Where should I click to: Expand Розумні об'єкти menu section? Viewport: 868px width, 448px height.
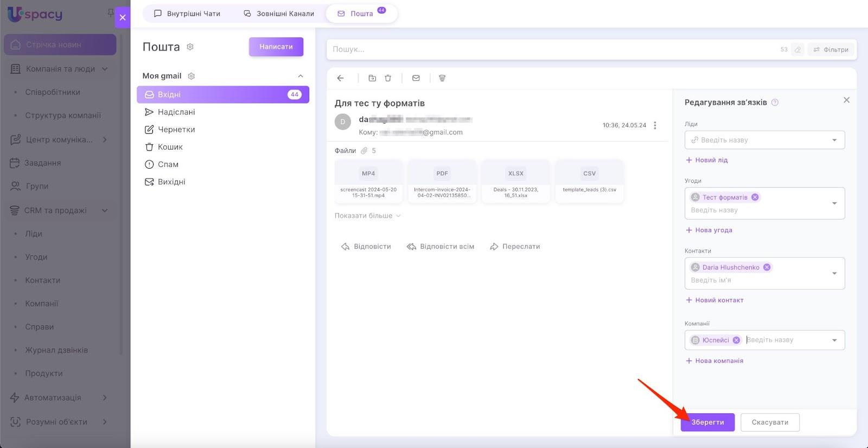[105, 422]
